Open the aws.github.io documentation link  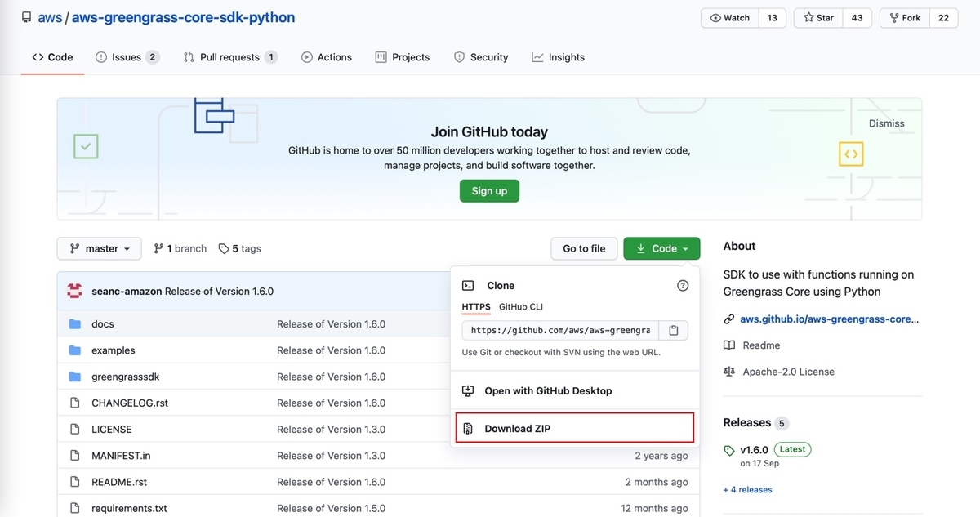coord(829,319)
